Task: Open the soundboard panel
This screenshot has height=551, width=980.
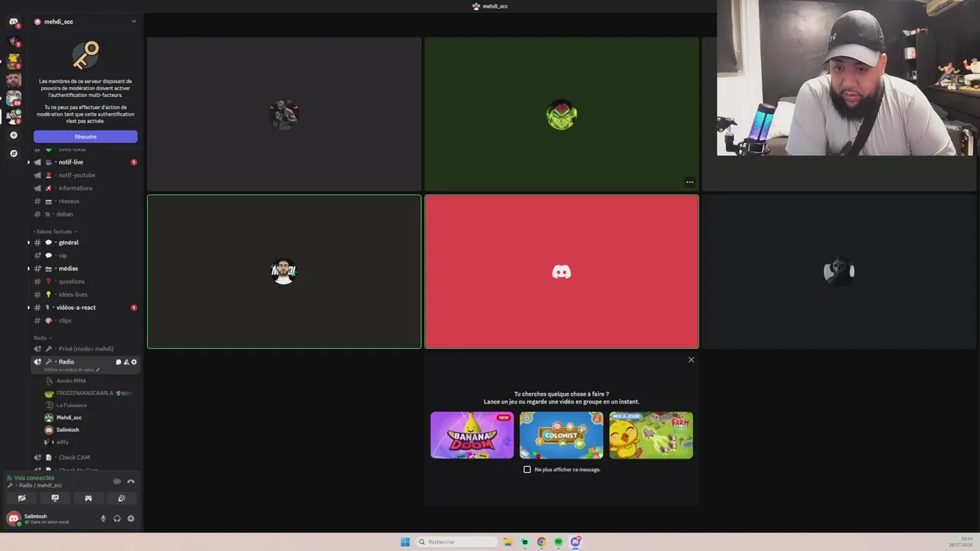Action: 122,498
